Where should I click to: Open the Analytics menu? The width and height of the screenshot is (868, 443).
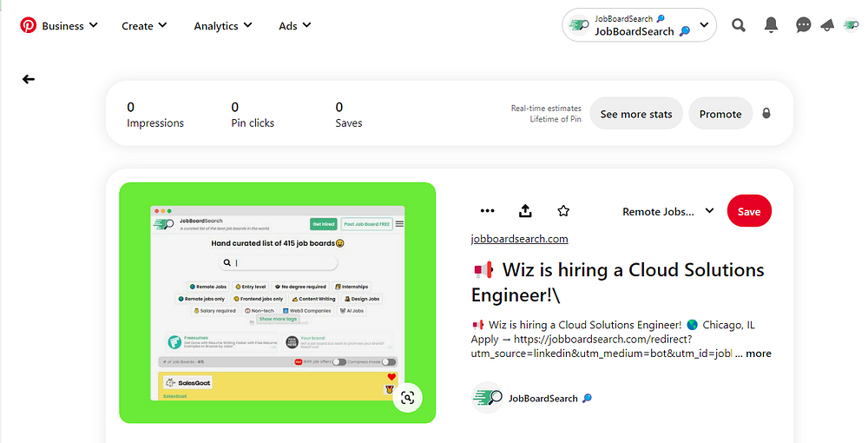click(x=222, y=25)
